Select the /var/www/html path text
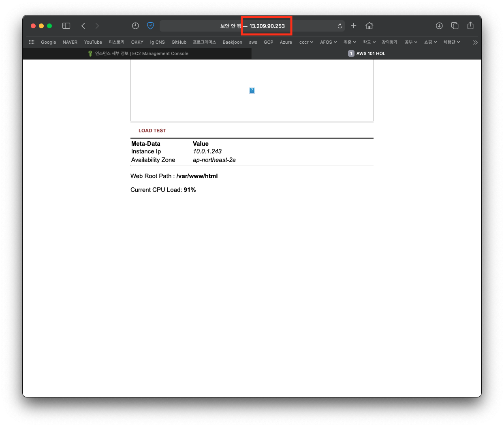 (197, 176)
